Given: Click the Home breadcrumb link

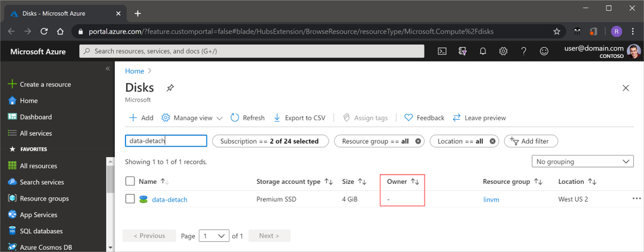Looking at the screenshot, I should [x=135, y=71].
